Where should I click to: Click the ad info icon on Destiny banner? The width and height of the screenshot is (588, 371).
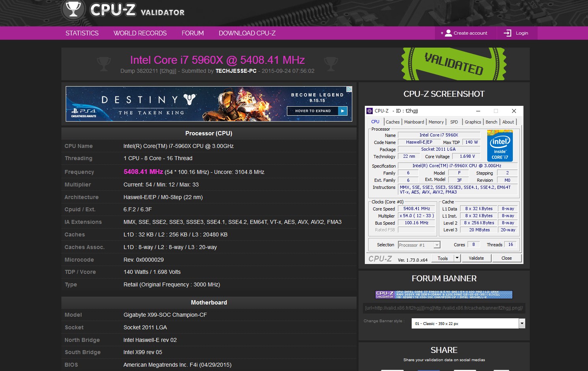[x=349, y=89]
